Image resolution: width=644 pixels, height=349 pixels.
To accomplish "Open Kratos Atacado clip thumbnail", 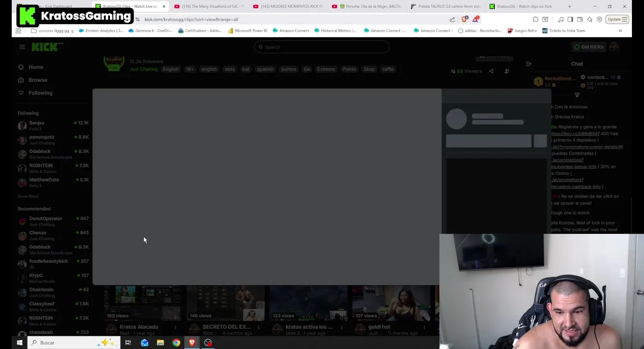I will [143, 303].
